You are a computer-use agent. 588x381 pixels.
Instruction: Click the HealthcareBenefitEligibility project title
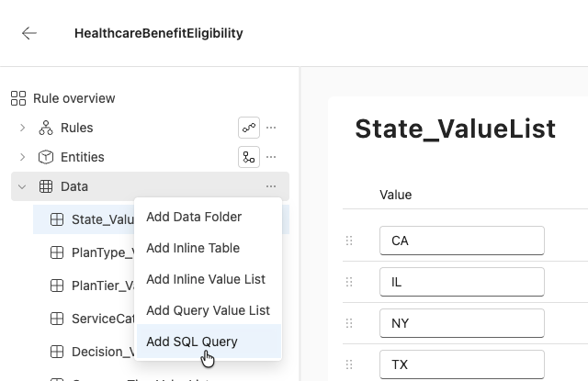[159, 33]
